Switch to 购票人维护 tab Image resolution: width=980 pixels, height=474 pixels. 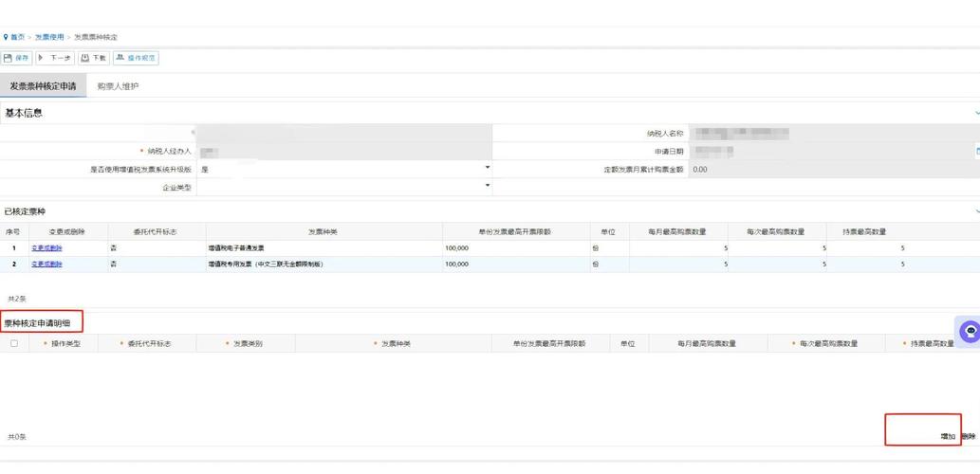[x=118, y=86]
